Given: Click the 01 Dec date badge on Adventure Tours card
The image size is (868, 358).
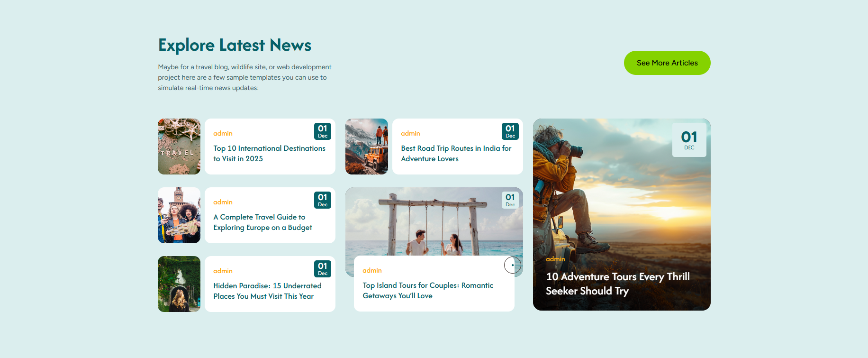Looking at the screenshot, I should click(689, 140).
